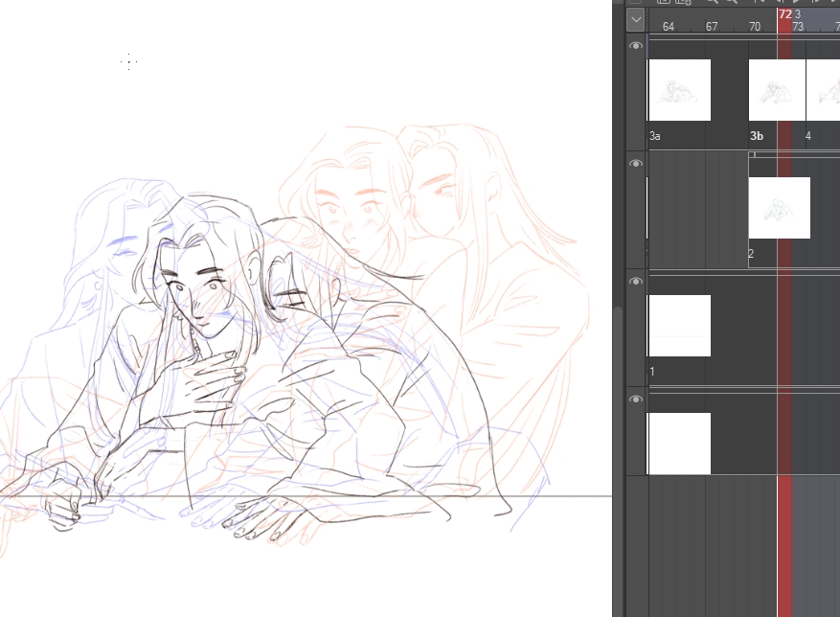This screenshot has width=840, height=617.
Task: Click the cel 3b label in timeline
Action: click(757, 137)
